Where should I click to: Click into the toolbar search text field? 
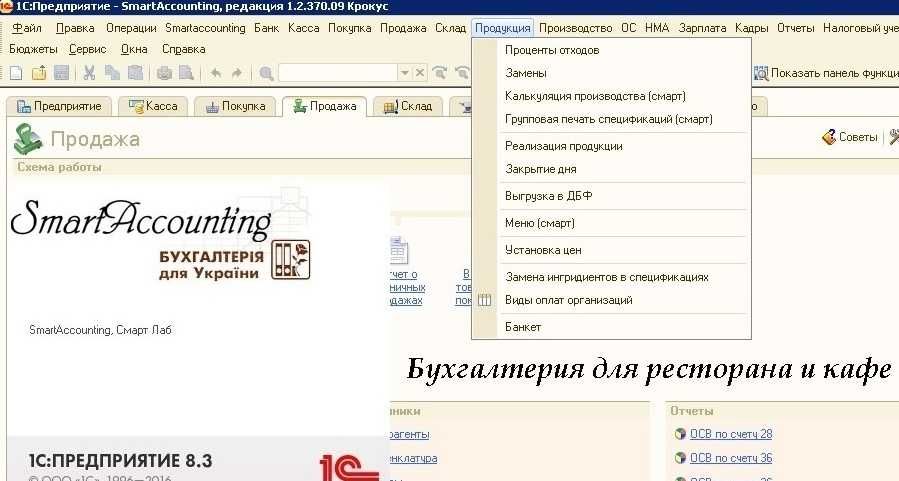pos(338,73)
